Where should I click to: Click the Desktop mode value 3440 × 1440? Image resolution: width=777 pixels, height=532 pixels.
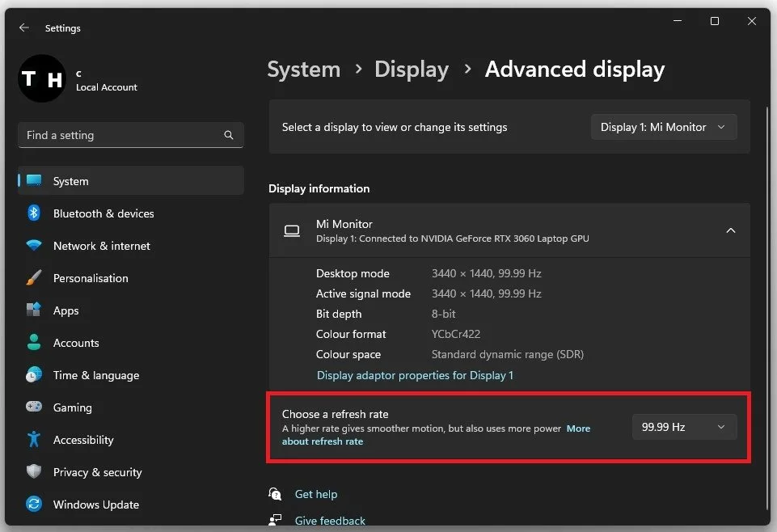(x=486, y=273)
